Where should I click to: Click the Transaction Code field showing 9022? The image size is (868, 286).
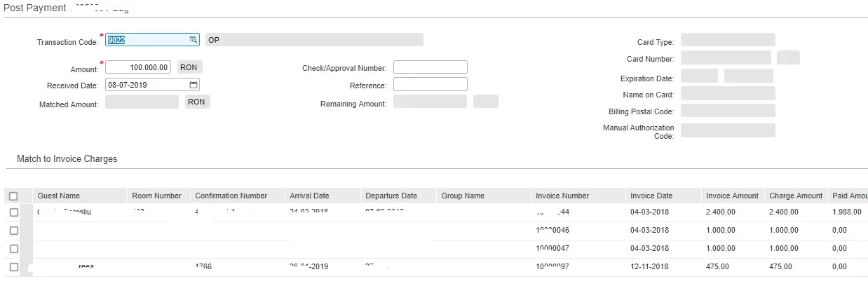(x=152, y=40)
